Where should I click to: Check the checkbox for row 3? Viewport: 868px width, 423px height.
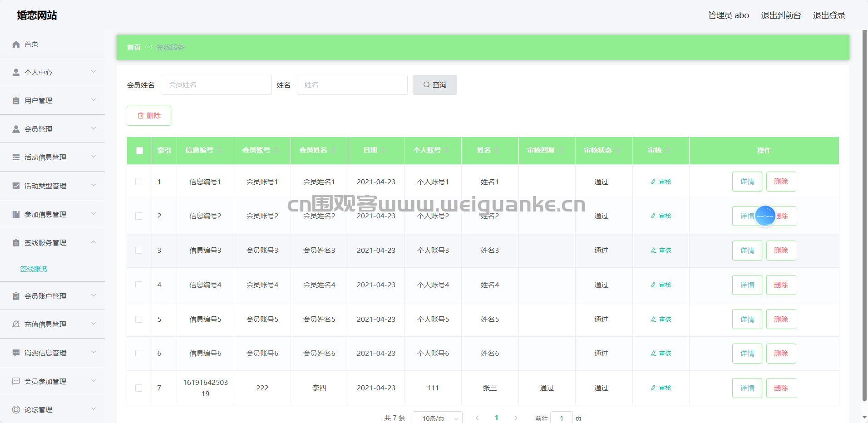point(139,251)
